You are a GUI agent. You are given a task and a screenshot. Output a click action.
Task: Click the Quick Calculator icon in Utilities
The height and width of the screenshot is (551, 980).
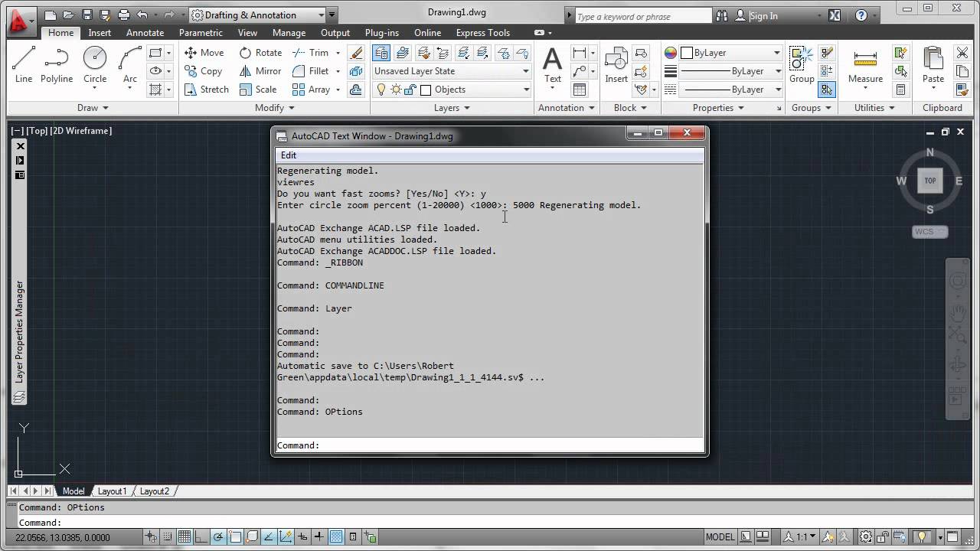click(x=900, y=90)
